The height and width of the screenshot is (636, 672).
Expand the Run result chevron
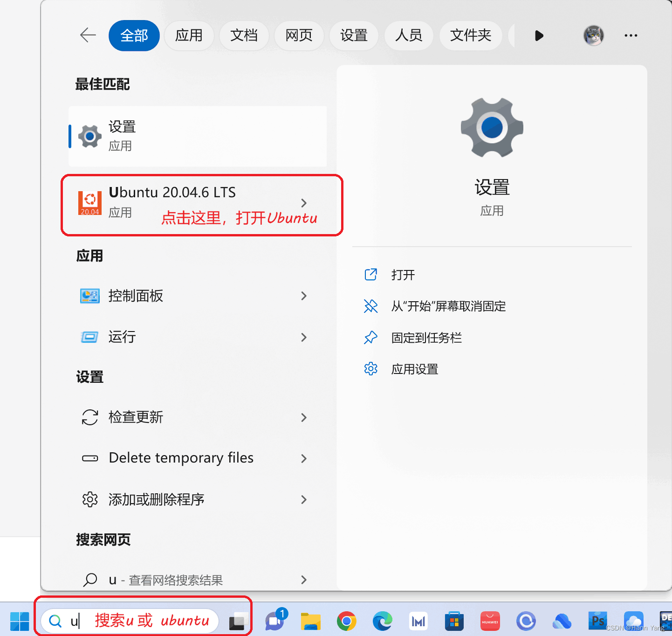tap(304, 337)
